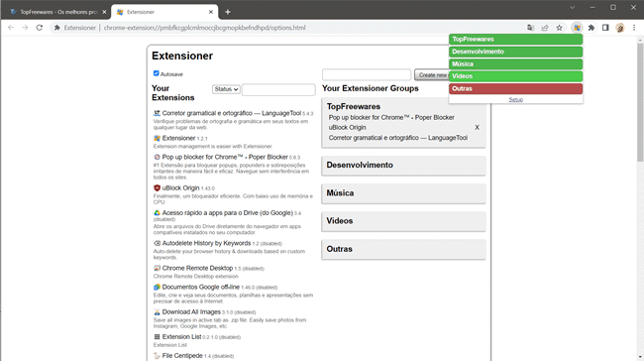Click the Poper Blocker icon in the list
The width and height of the screenshot is (644, 361).
click(x=157, y=157)
